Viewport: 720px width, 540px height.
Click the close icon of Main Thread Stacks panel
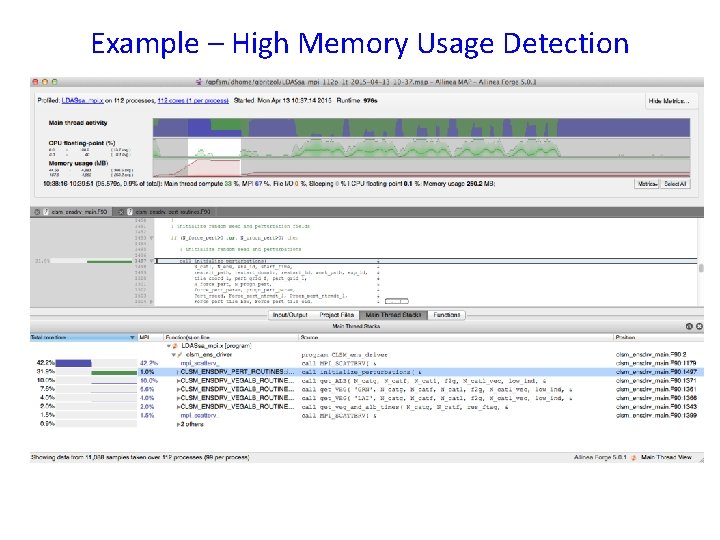[699, 326]
